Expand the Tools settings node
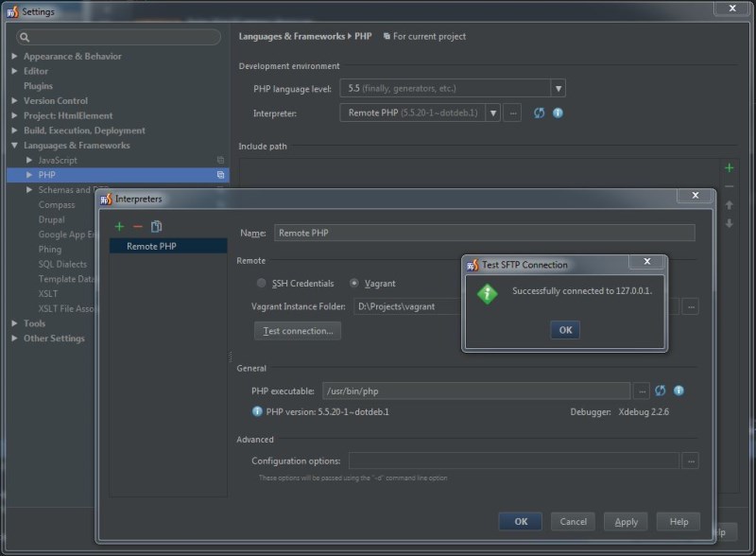This screenshot has height=556, width=756. click(x=13, y=323)
